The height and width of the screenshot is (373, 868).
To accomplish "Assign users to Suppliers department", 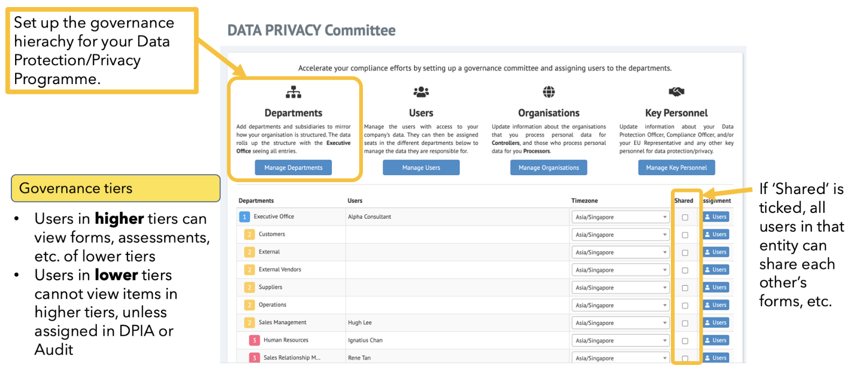I will pyautogui.click(x=716, y=287).
